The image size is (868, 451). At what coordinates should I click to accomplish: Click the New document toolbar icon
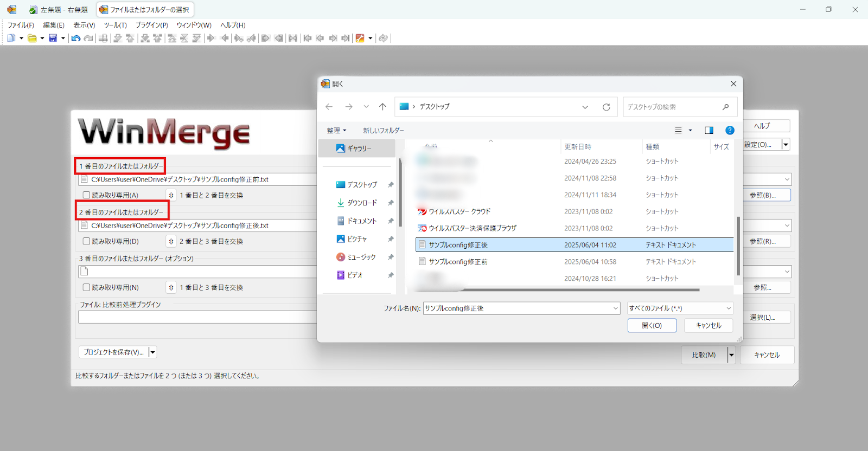[x=11, y=38]
